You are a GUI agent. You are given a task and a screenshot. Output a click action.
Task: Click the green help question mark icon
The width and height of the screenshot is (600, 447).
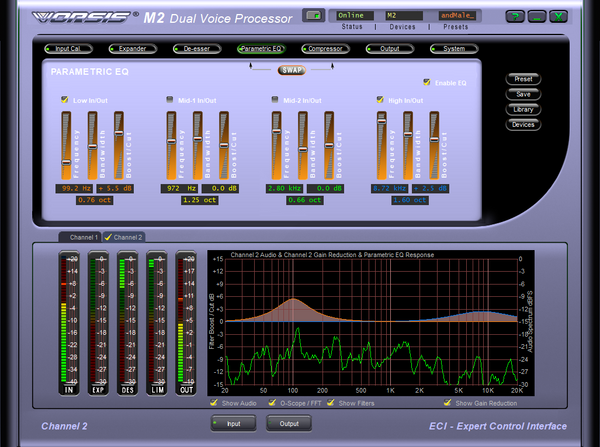pyautogui.click(x=515, y=16)
